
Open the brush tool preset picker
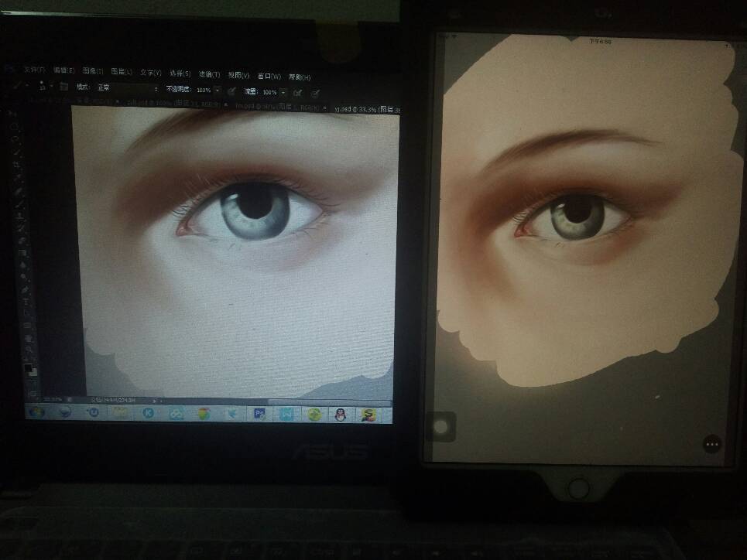click(x=19, y=85)
